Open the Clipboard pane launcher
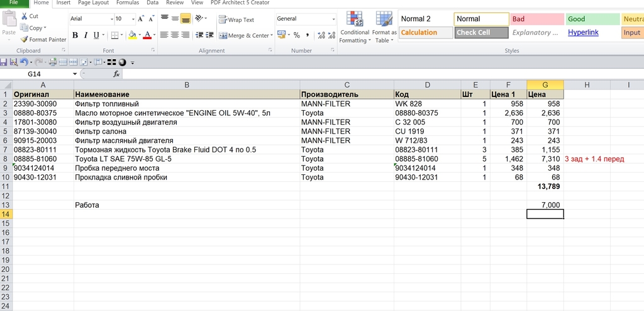Screen dimensions: 644x311 (64, 50)
